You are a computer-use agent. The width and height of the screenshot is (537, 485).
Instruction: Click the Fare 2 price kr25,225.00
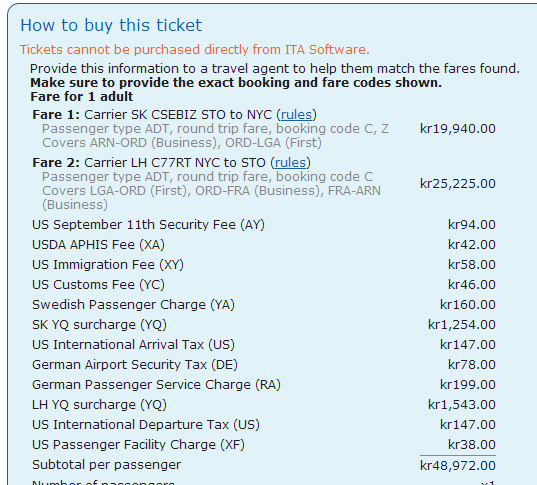pos(458,184)
